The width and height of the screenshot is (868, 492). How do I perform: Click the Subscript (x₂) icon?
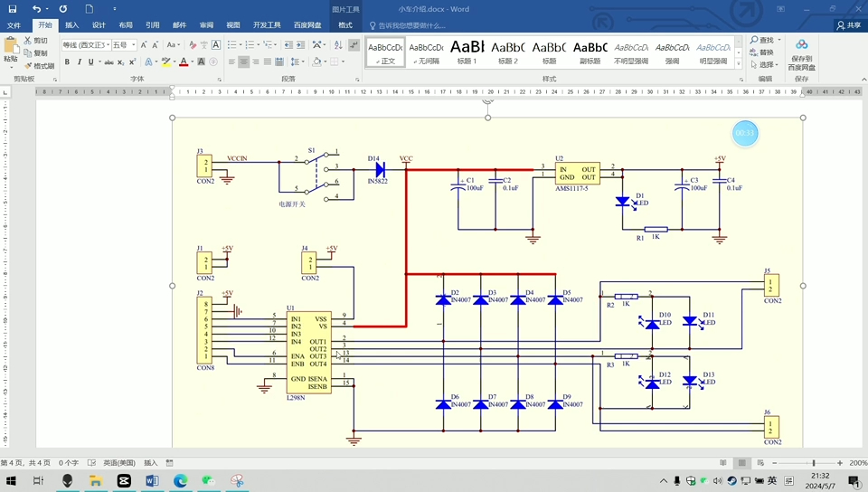(120, 62)
